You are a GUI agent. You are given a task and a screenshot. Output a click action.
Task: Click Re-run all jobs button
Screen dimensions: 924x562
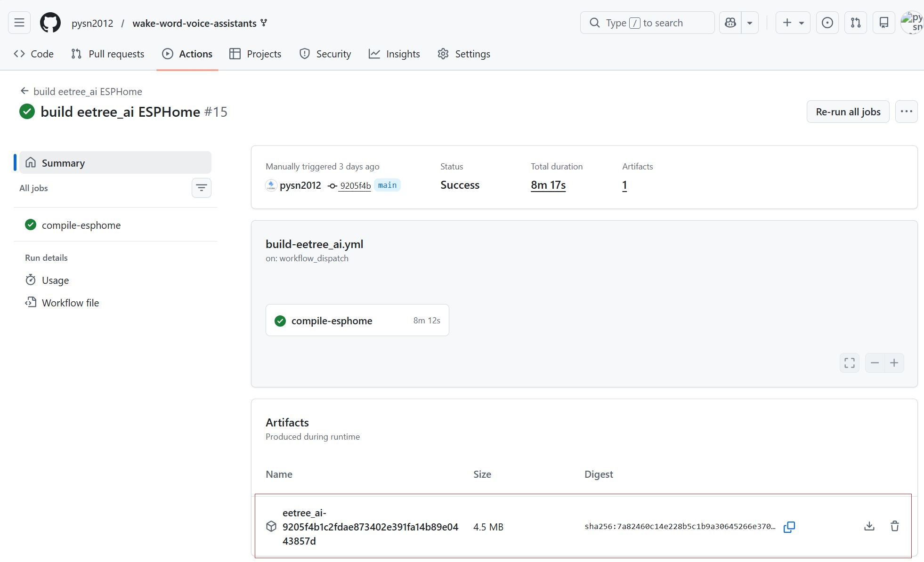click(848, 112)
